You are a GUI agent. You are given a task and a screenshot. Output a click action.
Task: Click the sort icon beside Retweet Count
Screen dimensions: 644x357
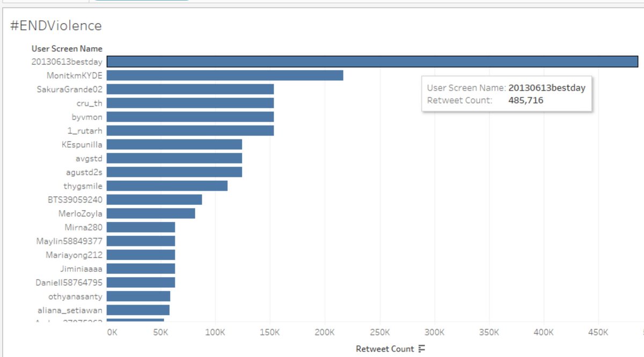click(x=422, y=349)
